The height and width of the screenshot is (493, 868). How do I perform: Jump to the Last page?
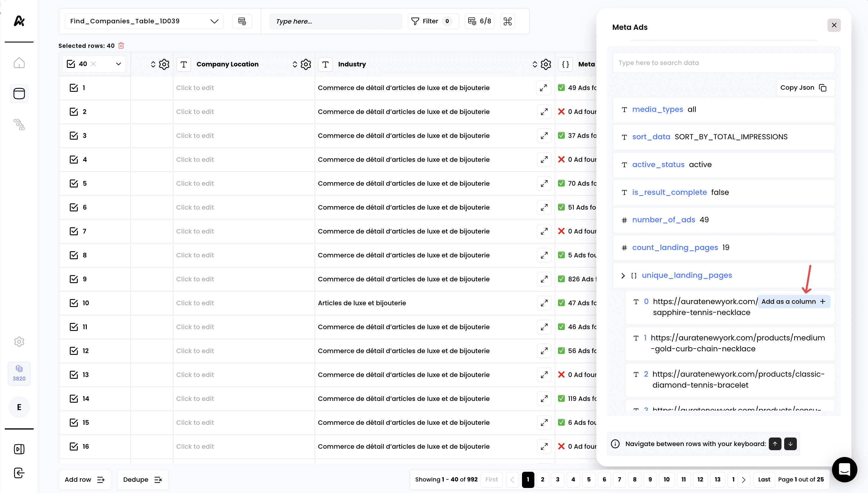coord(764,479)
